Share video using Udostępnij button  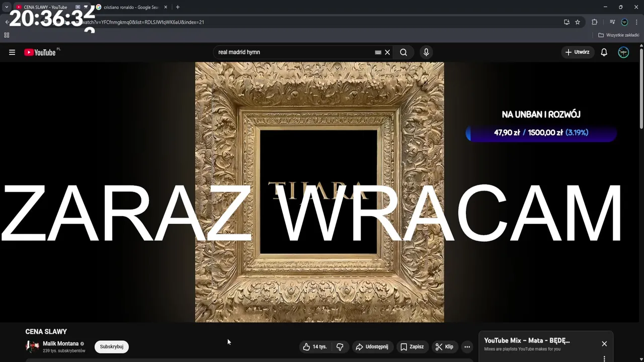372,347
